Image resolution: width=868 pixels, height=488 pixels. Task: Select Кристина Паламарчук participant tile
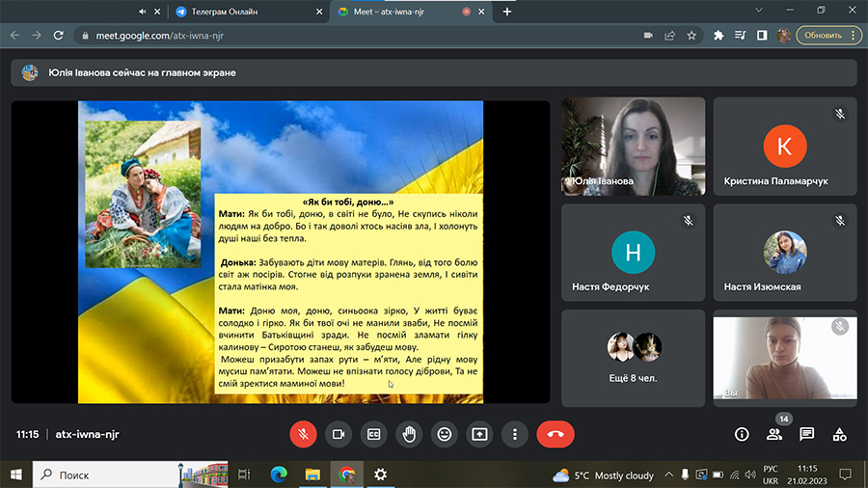coord(785,147)
